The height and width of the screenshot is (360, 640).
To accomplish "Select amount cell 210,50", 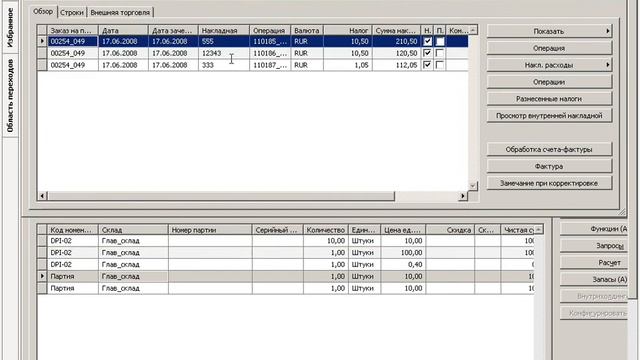I will pyautogui.click(x=396, y=41).
